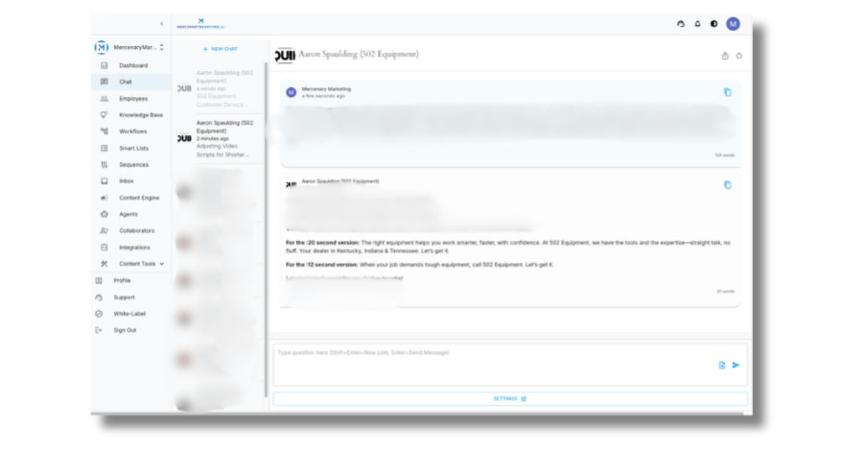Click the Employees people icon

click(x=104, y=98)
